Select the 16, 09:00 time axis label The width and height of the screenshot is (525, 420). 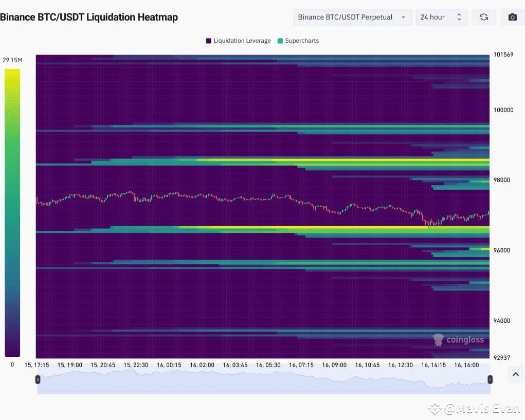tap(334, 365)
